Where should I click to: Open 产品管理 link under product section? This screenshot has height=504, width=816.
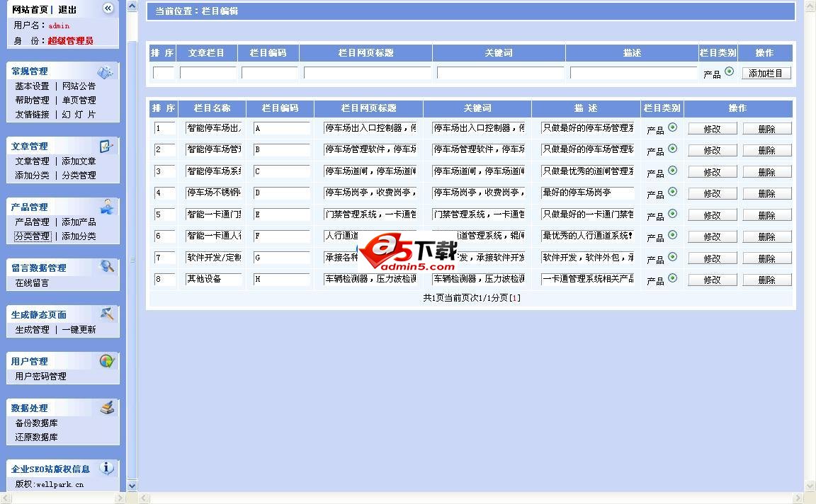tap(33, 222)
